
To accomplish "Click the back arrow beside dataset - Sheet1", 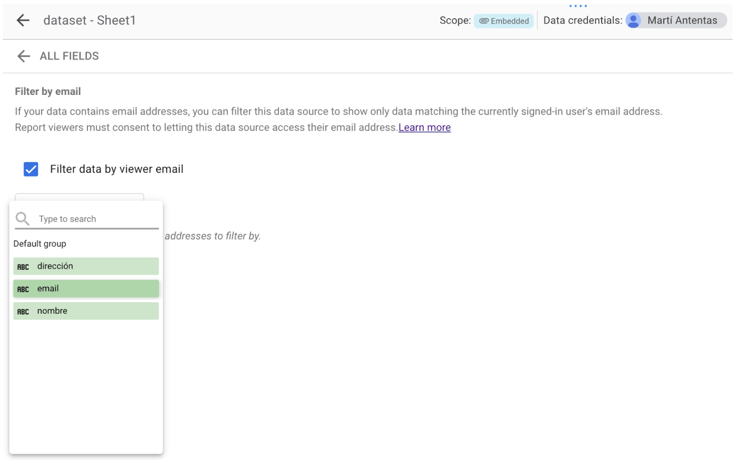I will [22, 20].
